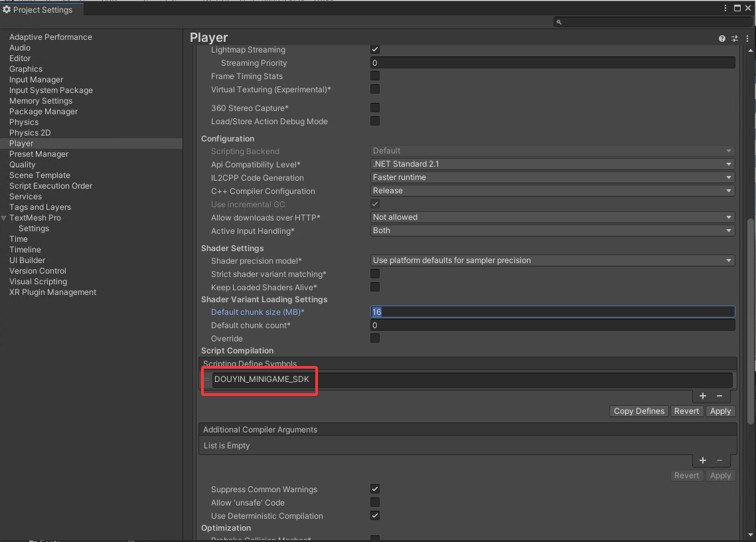Select Package Manager category
Viewport: 756px width, 542px height.
pyautogui.click(x=43, y=112)
